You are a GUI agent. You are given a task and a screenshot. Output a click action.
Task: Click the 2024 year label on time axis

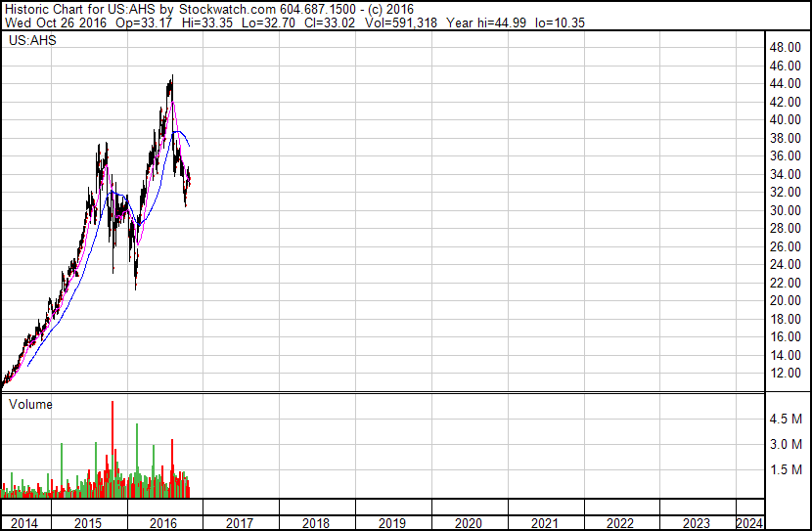[749, 523]
